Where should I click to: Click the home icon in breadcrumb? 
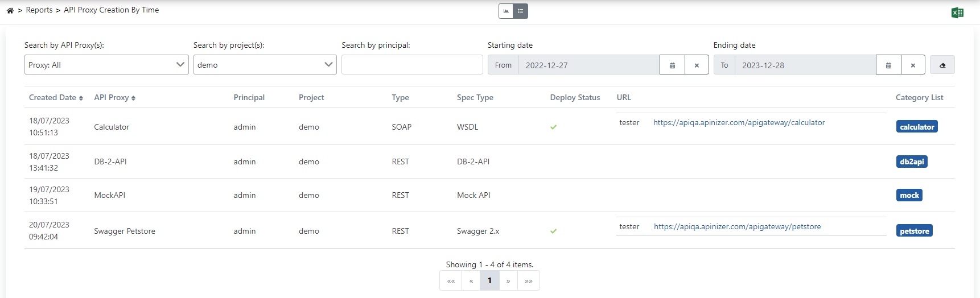[x=10, y=10]
